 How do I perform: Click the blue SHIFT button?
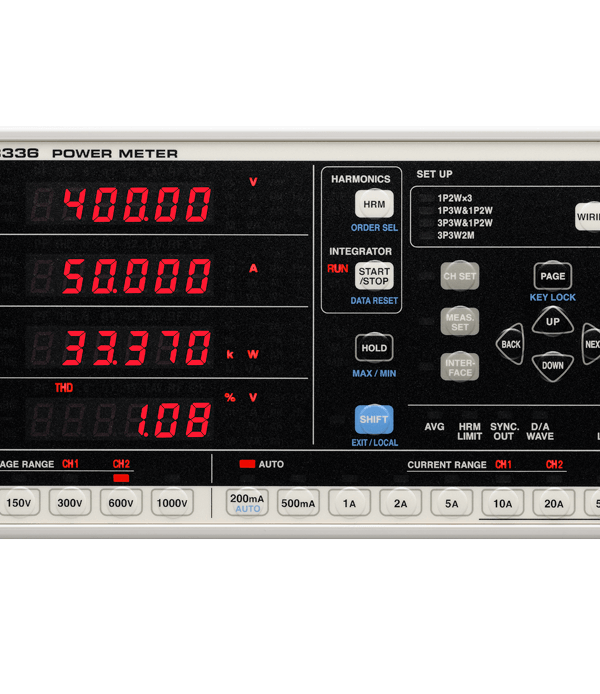374,419
